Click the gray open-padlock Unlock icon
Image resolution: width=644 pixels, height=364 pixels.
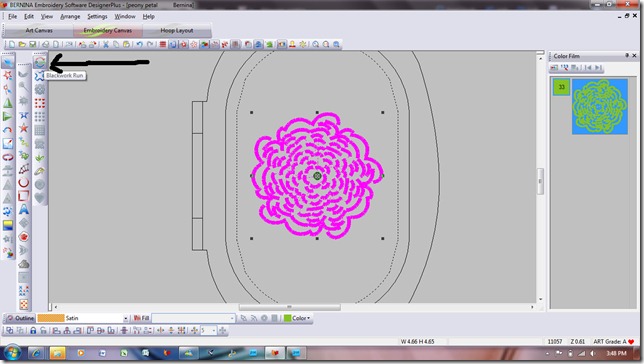coord(43,330)
